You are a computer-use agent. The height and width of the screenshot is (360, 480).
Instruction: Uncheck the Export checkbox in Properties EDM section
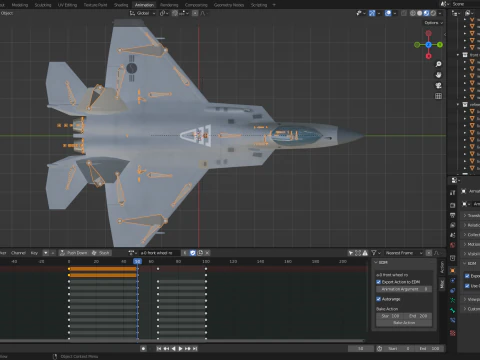pos(467,276)
